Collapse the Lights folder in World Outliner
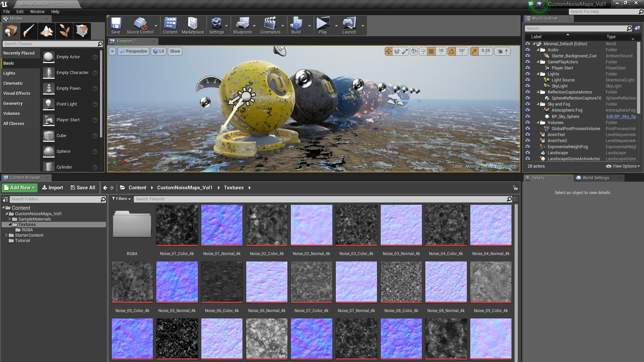 [x=538, y=74]
